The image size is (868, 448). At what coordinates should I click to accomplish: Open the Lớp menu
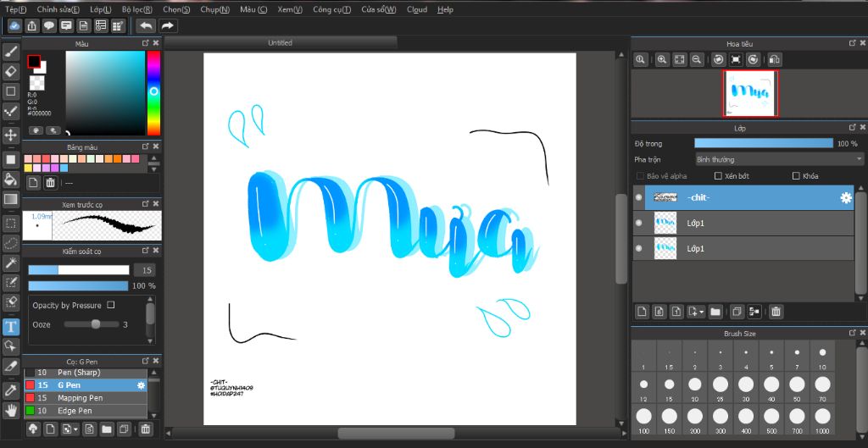100,9
